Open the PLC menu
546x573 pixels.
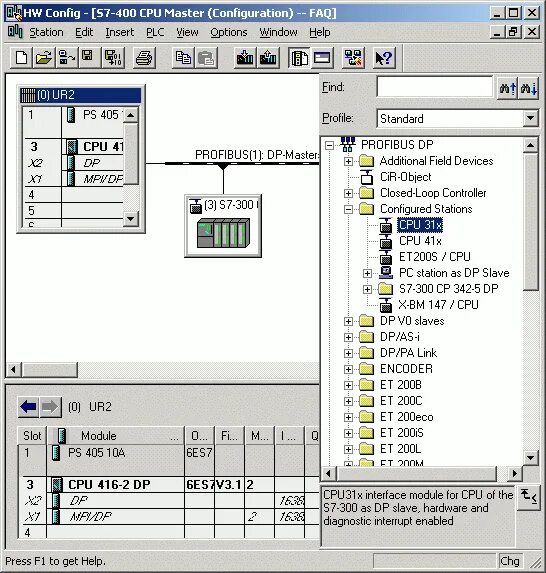pos(155,33)
